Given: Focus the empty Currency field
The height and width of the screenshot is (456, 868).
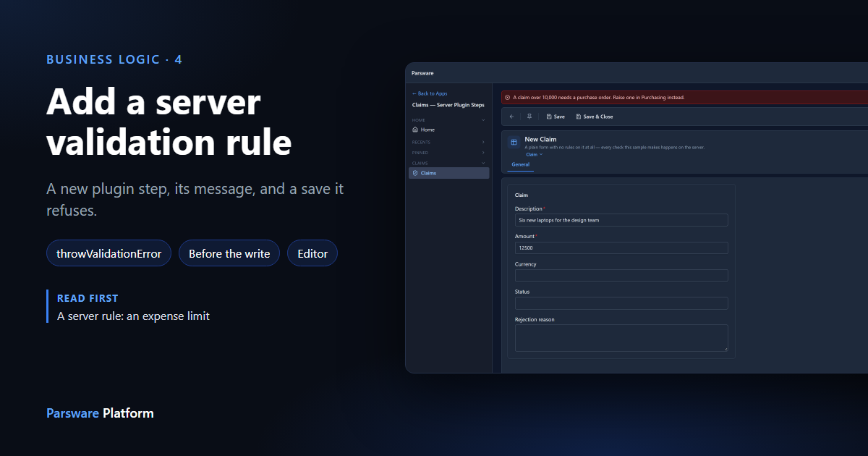Looking at the screenshot, I should [x=621, y=275].
